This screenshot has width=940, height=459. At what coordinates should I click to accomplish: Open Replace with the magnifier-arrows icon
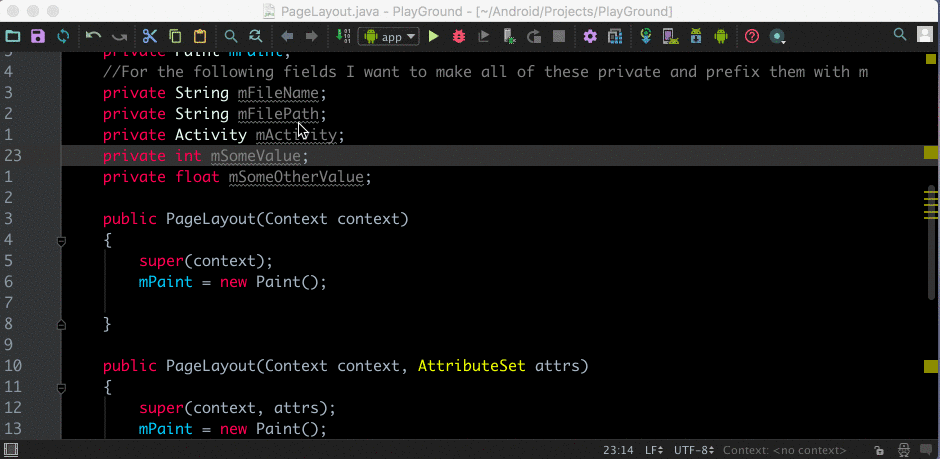[256, 37]
